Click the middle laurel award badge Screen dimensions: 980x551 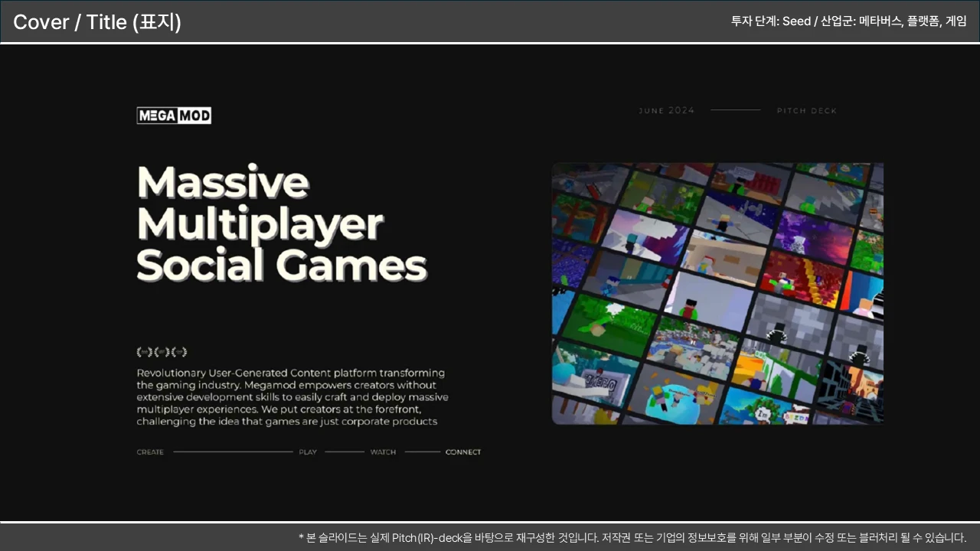pos(162,352)
